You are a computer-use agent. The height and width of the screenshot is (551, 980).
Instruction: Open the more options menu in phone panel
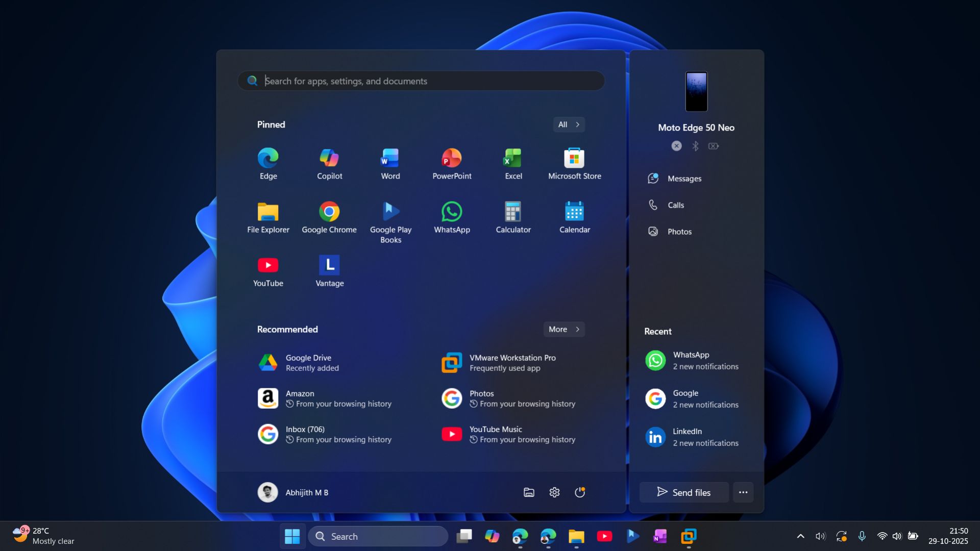(x=743, y=492)
